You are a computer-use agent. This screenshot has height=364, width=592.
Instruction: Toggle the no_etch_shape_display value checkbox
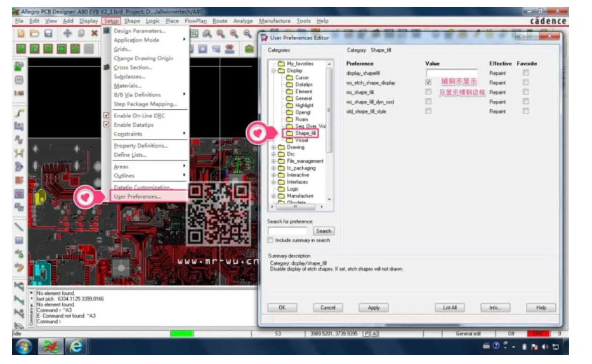(428, 82)
